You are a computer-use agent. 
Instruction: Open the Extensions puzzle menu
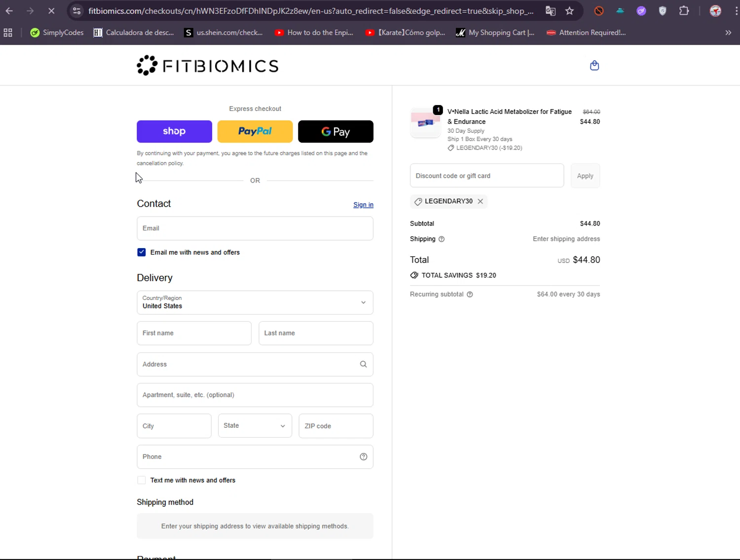[684, 11]
